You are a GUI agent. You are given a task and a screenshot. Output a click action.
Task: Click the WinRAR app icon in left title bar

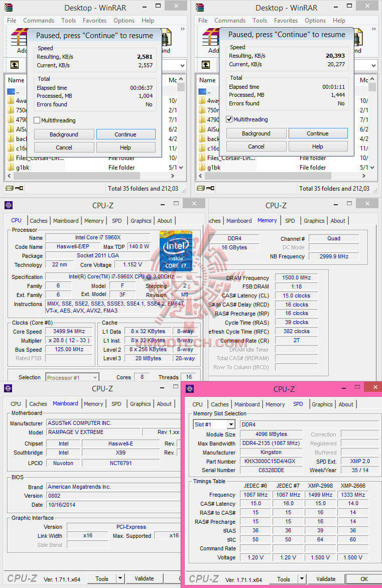8,7
